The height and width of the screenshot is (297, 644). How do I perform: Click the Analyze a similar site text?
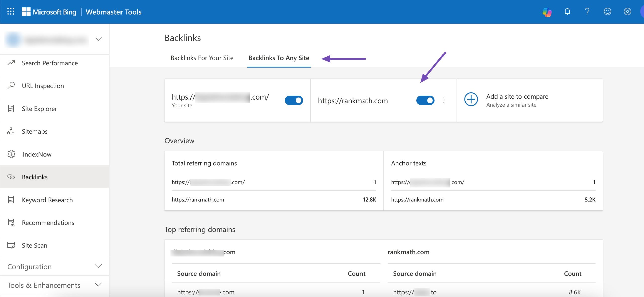click(x=511, y=105)
